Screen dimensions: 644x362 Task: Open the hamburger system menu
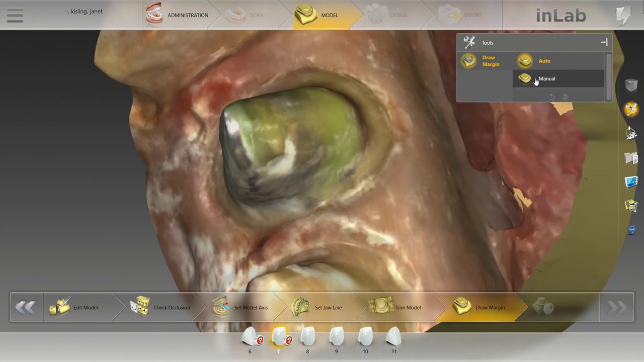point(15,15)
